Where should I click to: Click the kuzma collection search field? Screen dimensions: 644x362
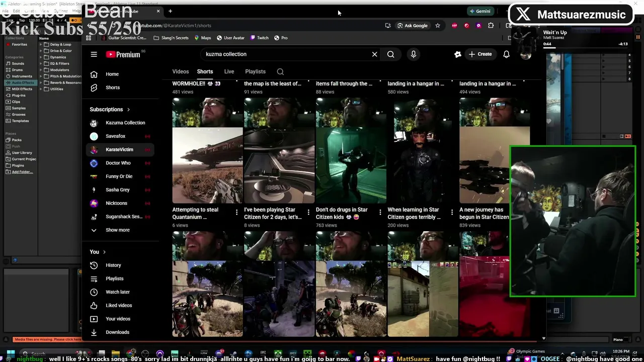(287, 54)
